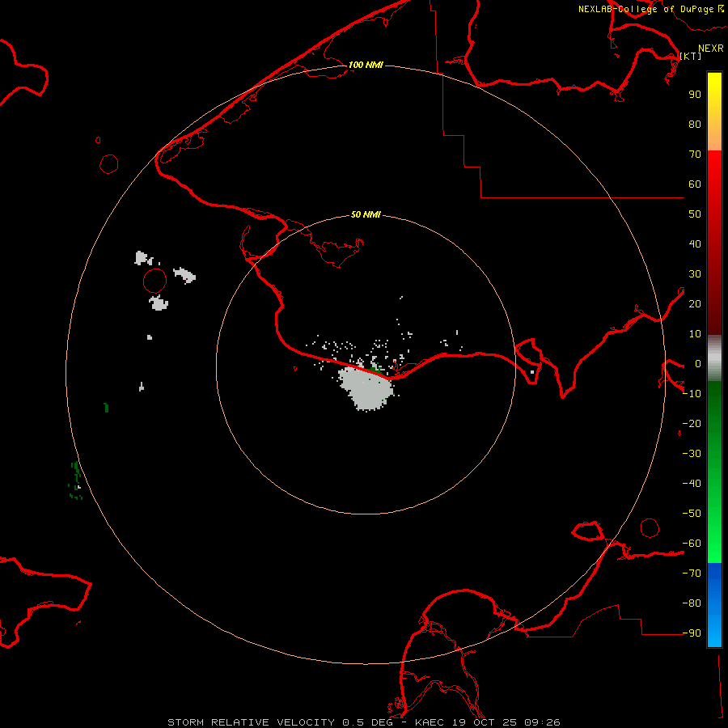Viewport: 728px width, 728px height.
Task: Click the 100 NMI range ring label
Action: coord(366,65)
